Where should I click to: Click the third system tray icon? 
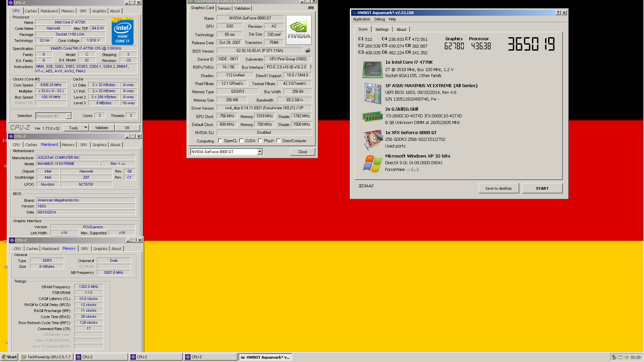[x=626, y=357]
